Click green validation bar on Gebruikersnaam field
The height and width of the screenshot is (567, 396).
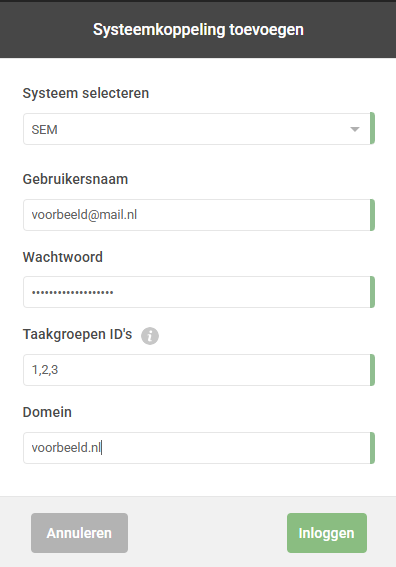[372, 215]
